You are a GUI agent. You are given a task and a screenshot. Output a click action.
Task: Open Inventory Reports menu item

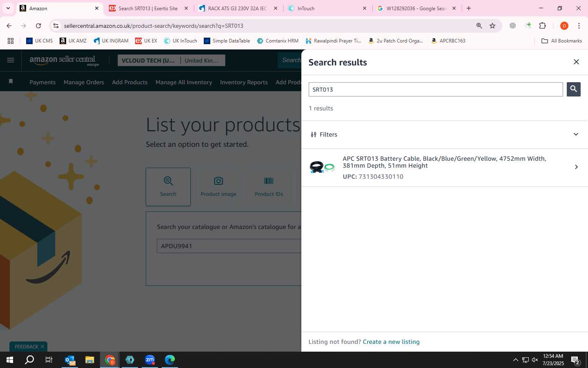pyautogui.click(x=244, y=82)
